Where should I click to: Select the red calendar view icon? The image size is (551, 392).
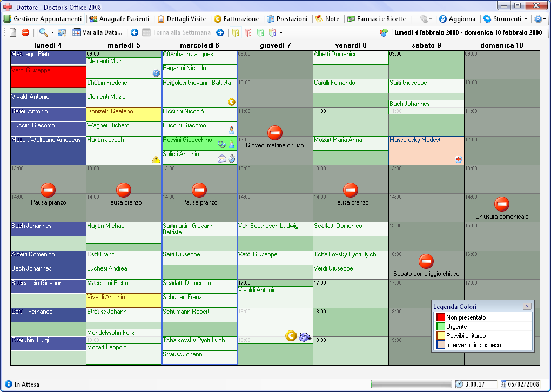coord(248,32)
